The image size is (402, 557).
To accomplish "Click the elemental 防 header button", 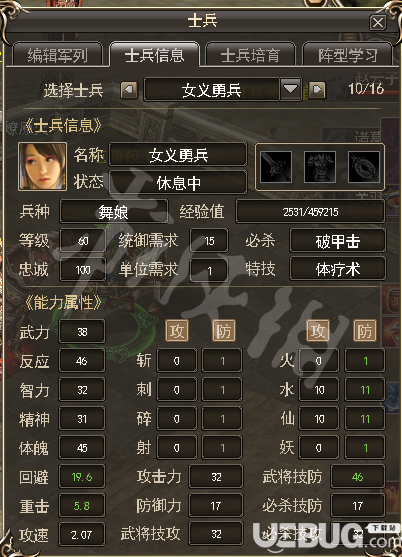I will [365, 331].
